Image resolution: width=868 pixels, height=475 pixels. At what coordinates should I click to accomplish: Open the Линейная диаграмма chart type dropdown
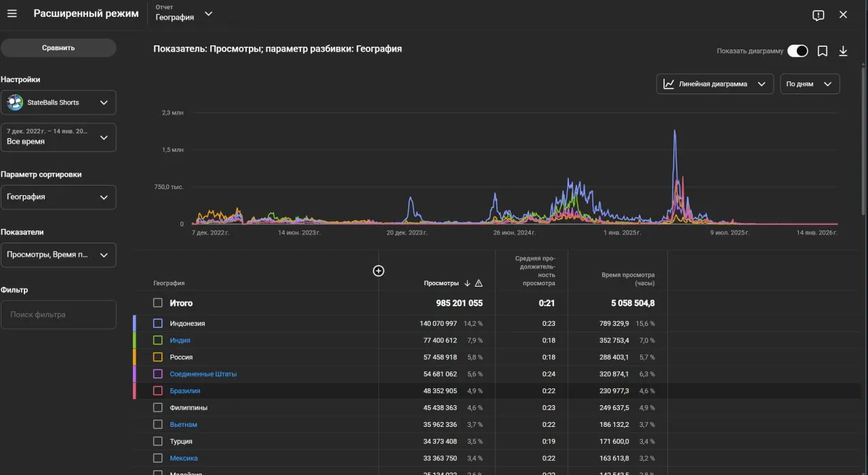[x=715, y=84]
